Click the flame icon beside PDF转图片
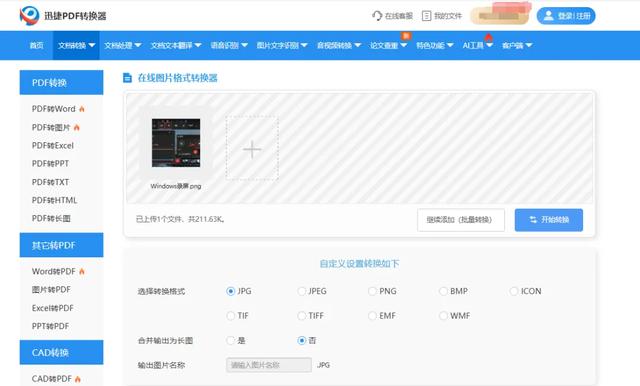Image resolution: width=640 pixels, height=386 pixels. pyautogui.click(x=77, y=127)
